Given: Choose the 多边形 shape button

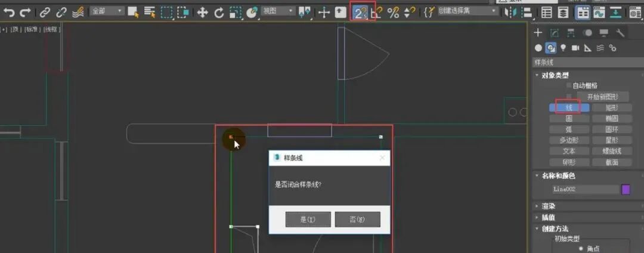Looking at the screenshot, I should (569, 140).
